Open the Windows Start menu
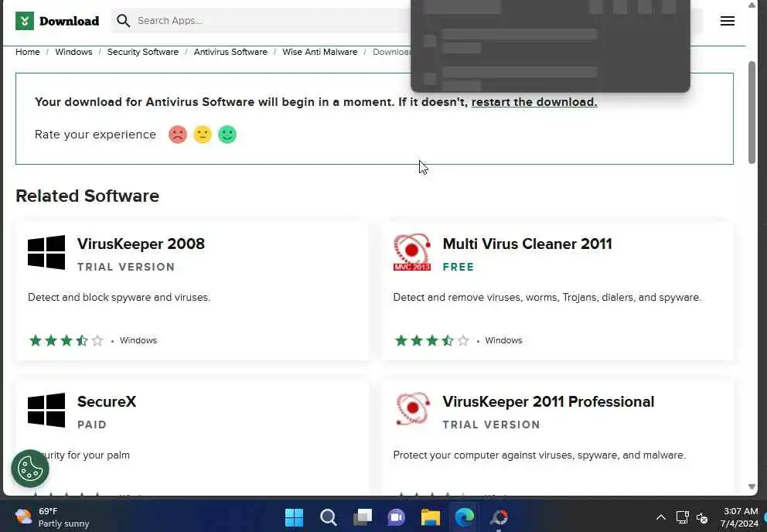Image resolution: width=767 pixels, height=532 pixels. (x=294, y=517)
